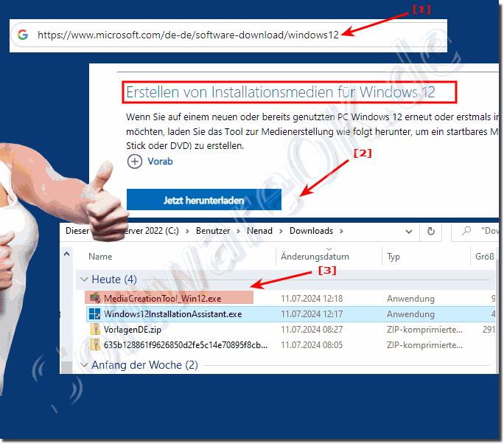Screen dimensions: 504x444
Task: Expand the chevron after Nenad in breadcrumb
Action: click(x=281, y=231)
